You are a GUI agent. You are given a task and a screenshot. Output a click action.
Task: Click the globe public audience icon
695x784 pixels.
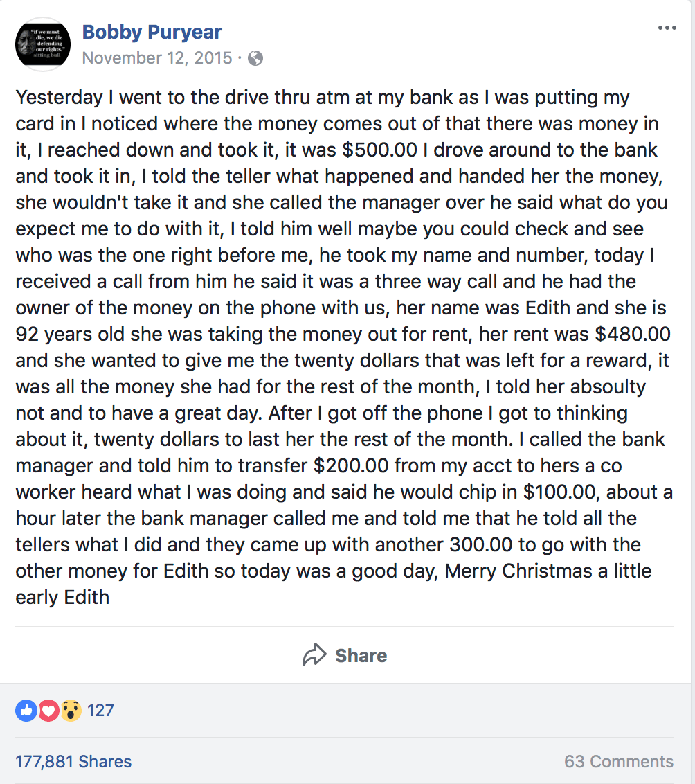255,58
